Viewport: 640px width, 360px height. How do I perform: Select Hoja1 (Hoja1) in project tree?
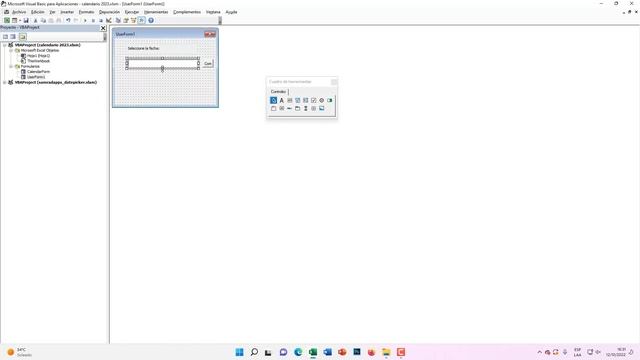pyautogui.click(x=38, y=56)
